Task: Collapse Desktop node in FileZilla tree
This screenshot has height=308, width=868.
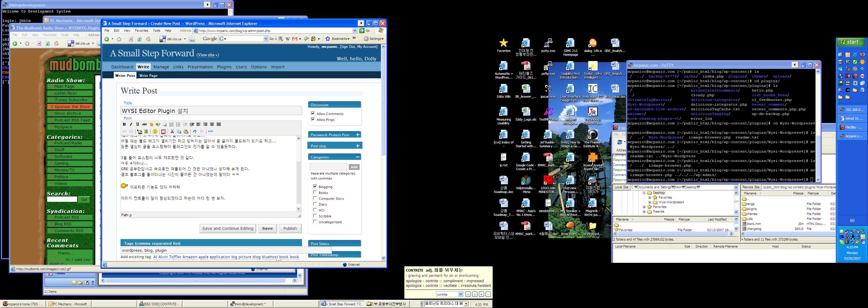Action: tap(644, 193)
